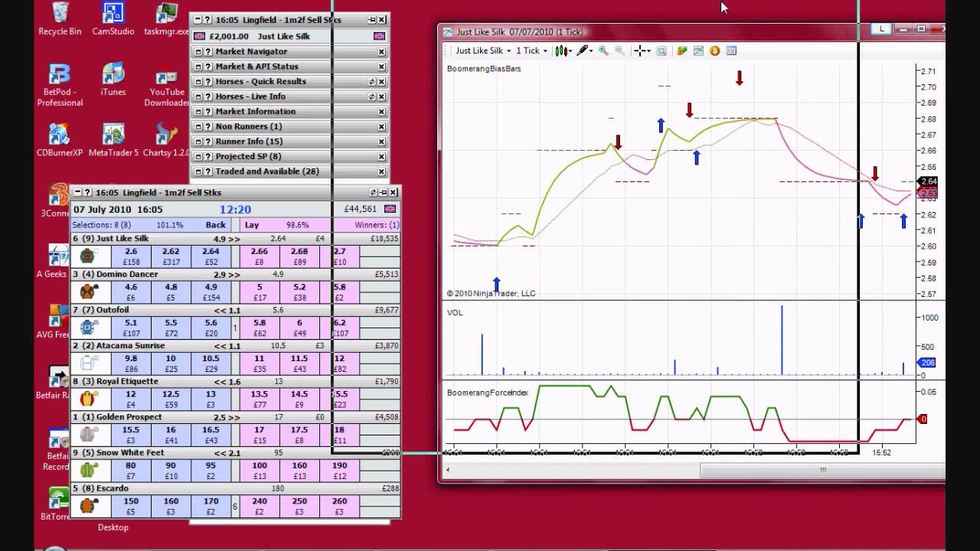Collapse the Lingfield market grid window

(77, 193)
